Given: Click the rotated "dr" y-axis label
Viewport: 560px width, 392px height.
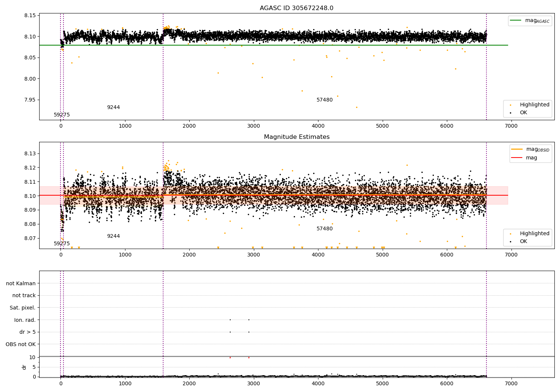Looking at the screenshot, I should (x=24, y=367).
